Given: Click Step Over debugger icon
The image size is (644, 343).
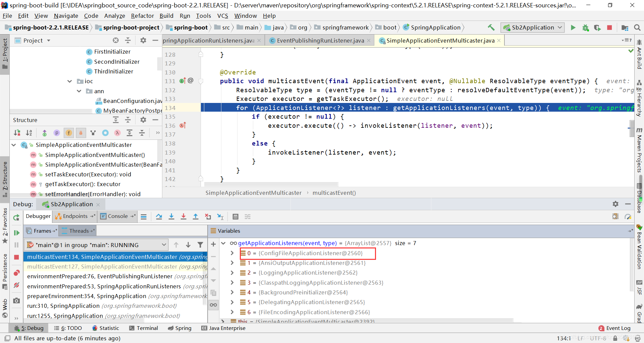Looking at the screenshot, I should [x=159, y=217].
